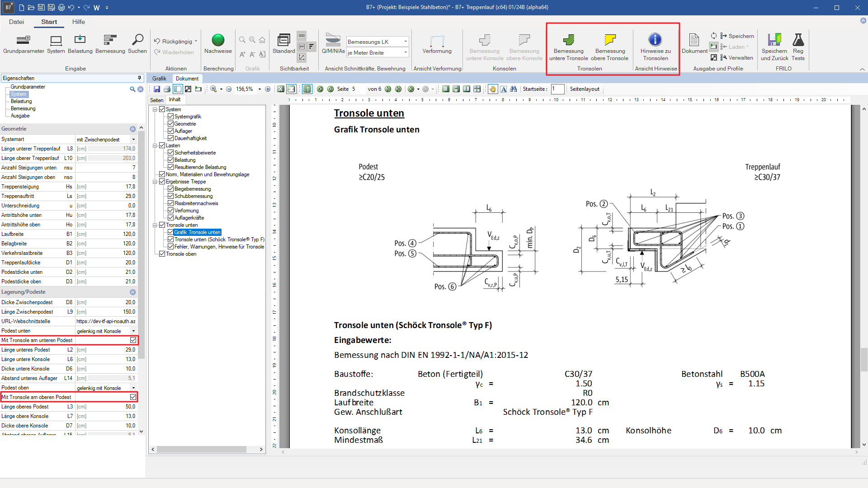This screenshot has width=868, height=488.
Task: Run Bemessung untere Tronsole
Action: pyautogui.click(x=568, y=47)
